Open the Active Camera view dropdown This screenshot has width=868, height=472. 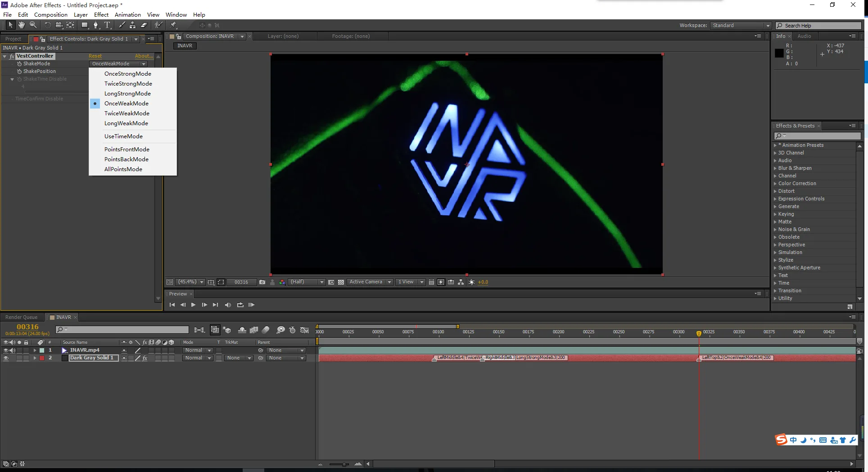[x=370, y=282]
